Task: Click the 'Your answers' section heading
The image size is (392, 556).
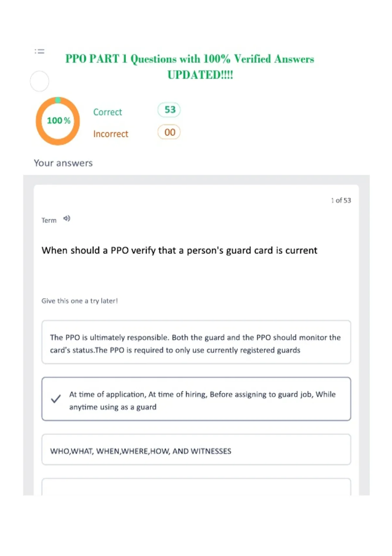Action: [x=63, y=163]
